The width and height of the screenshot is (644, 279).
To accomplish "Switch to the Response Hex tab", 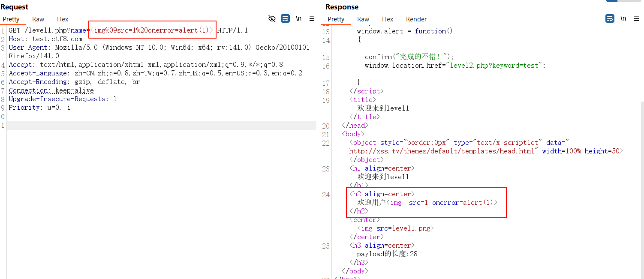I will click(388, 19).
